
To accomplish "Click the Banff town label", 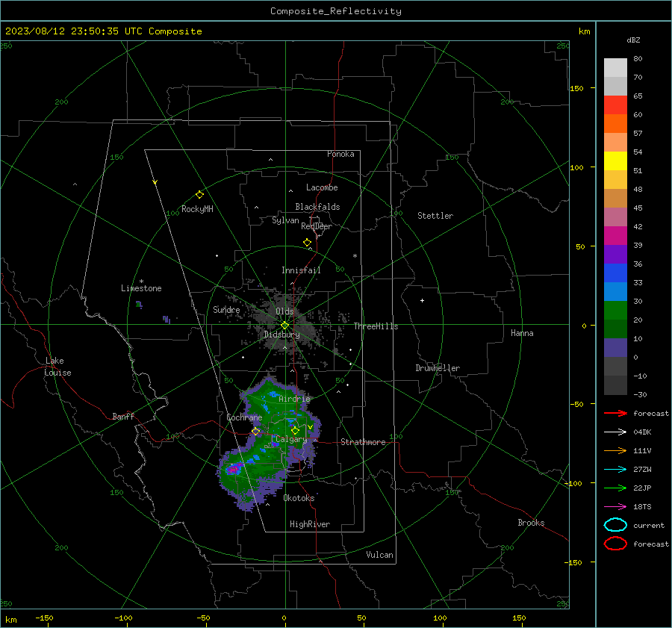I will [x=123, y=417].
